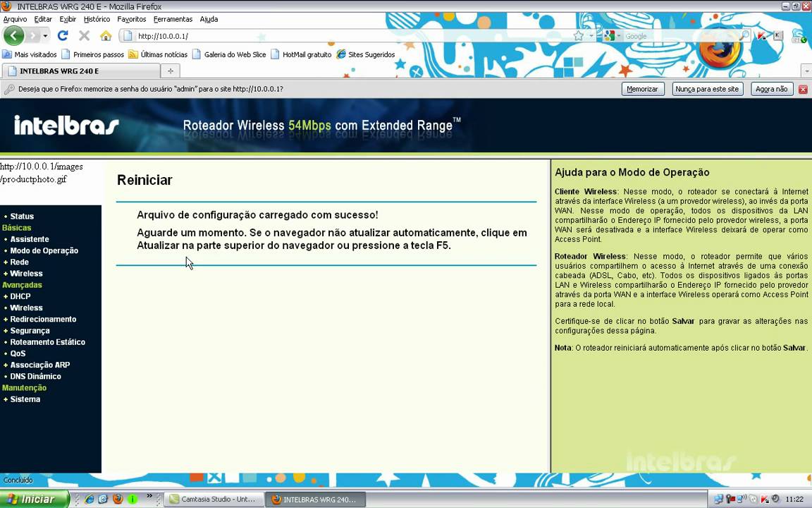This screenshot has height=508, width=812.
Task: Click the Agora não button
Action: point(772,89)
